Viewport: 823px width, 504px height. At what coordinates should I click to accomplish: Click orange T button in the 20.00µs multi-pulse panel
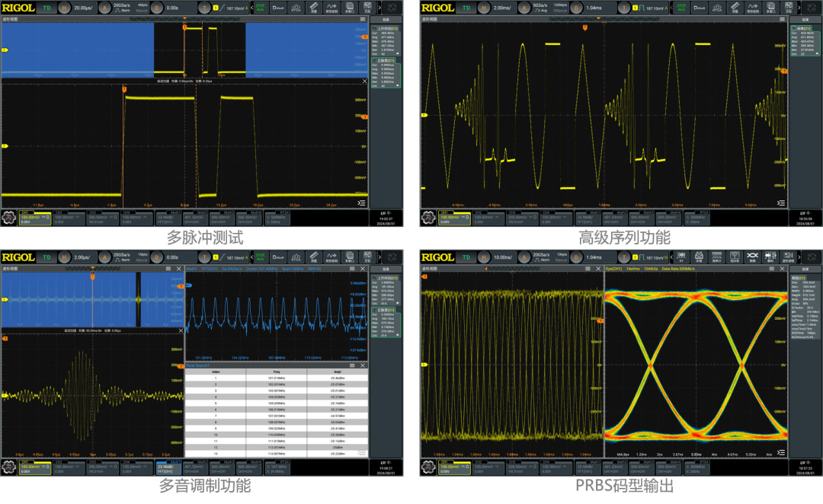[204, 8]
